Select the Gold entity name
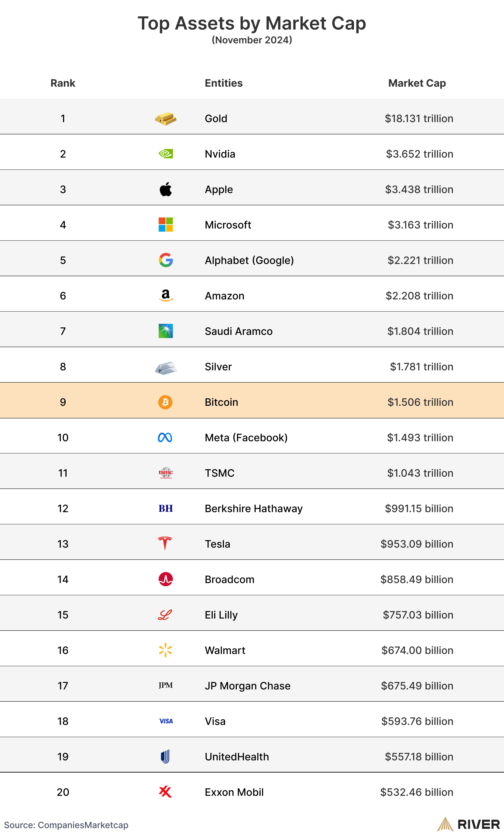 (x=216, y=118)
